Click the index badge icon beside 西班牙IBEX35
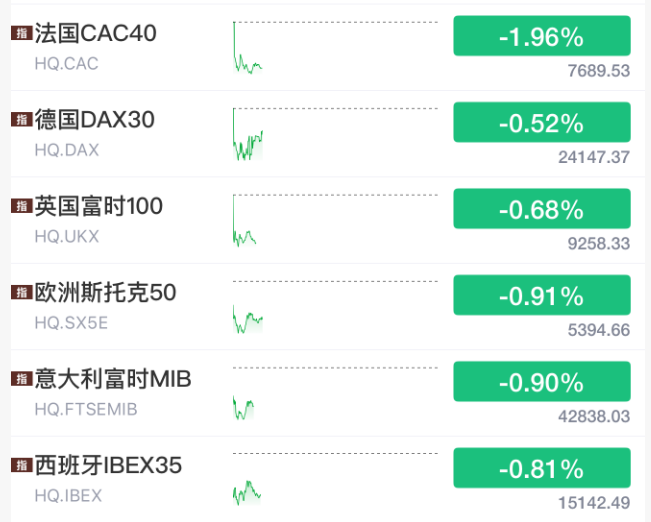 (20, 466)
